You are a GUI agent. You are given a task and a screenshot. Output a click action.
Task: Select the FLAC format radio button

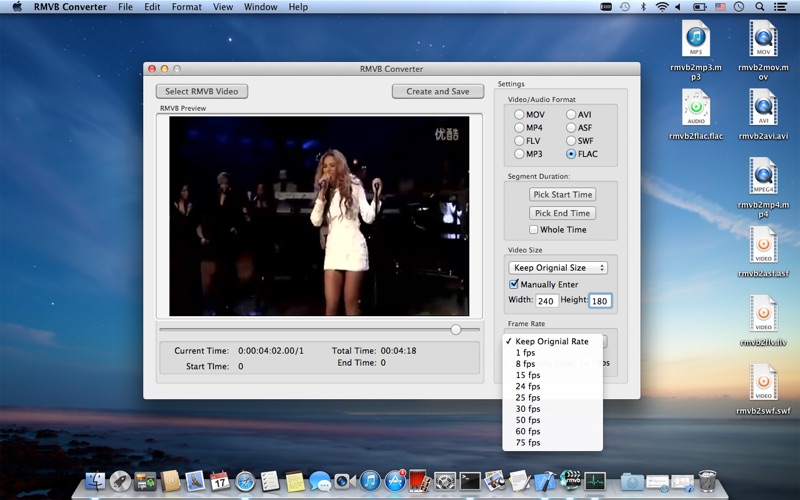[x=571, y=154]
